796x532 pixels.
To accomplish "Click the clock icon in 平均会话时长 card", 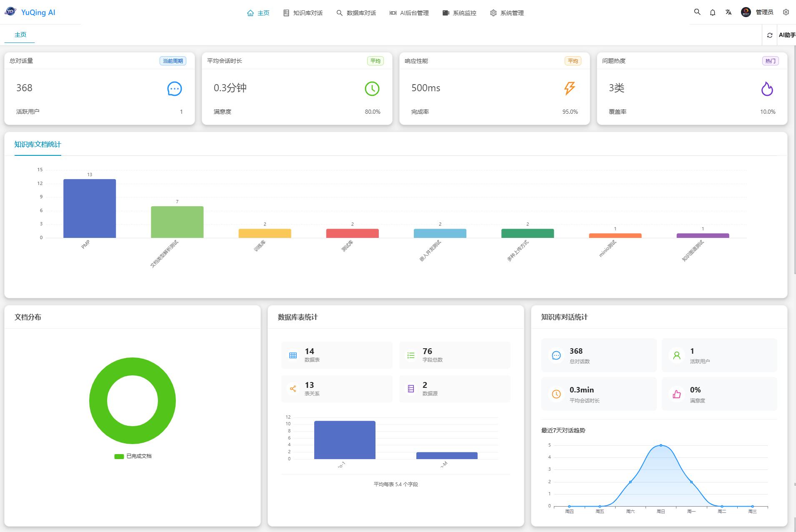I will (x=372, y=89).
